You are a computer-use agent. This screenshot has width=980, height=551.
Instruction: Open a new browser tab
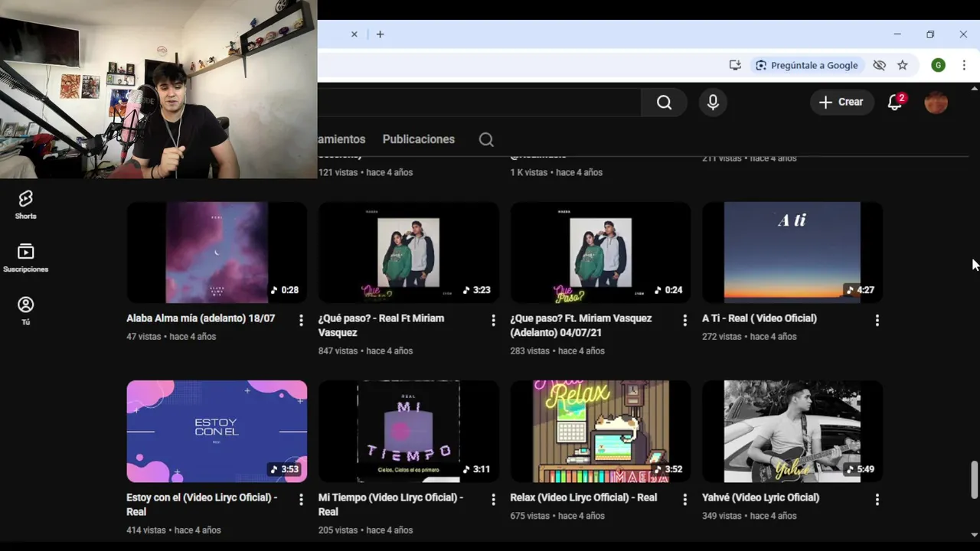tap(380, 34)
